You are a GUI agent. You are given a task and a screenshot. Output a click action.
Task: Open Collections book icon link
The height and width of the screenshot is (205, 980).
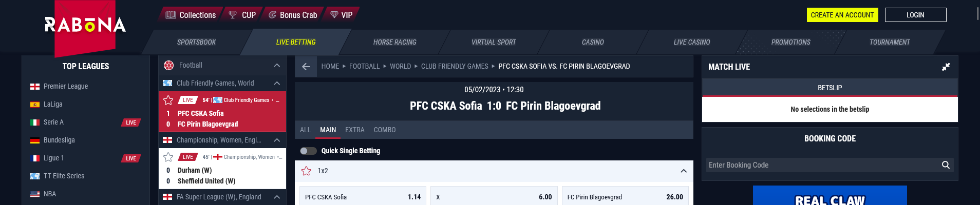click(171, 15)
